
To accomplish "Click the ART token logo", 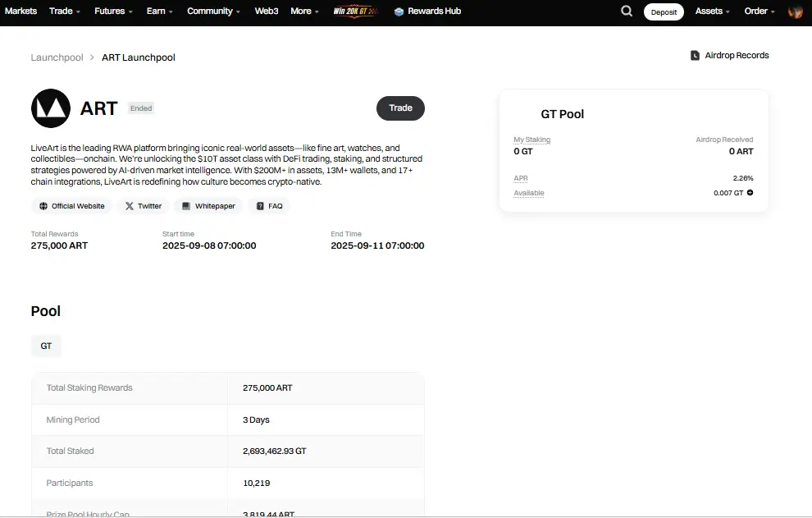I will (51, 108).
